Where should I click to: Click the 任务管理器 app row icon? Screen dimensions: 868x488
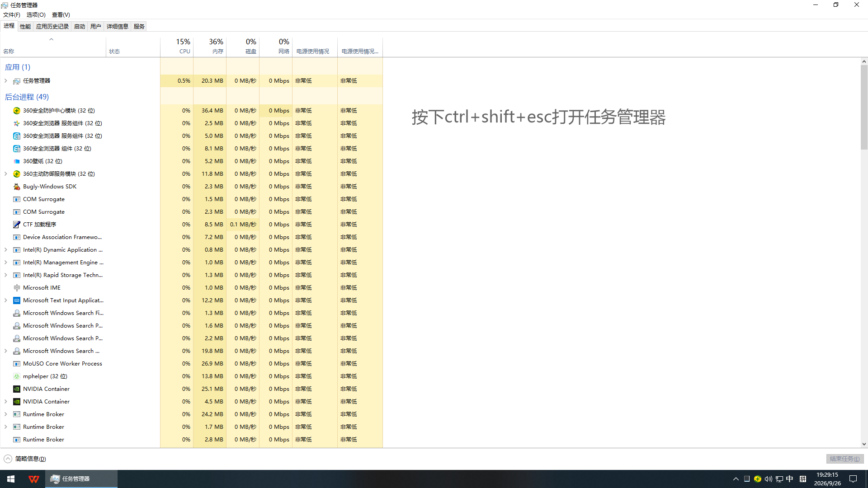(17, 81)
